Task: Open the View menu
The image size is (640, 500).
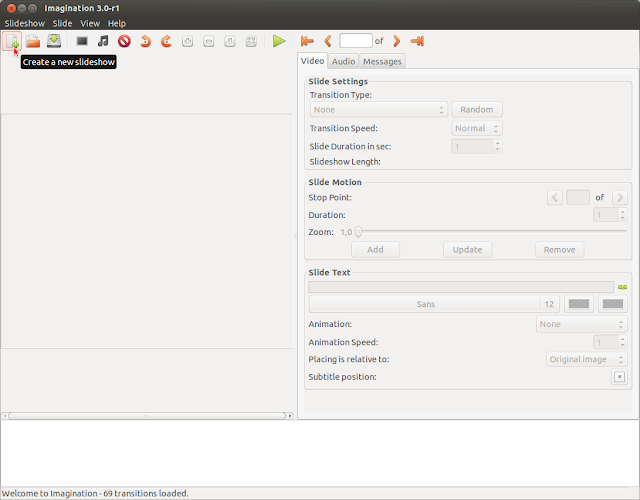Action: (x=90, y=23)
